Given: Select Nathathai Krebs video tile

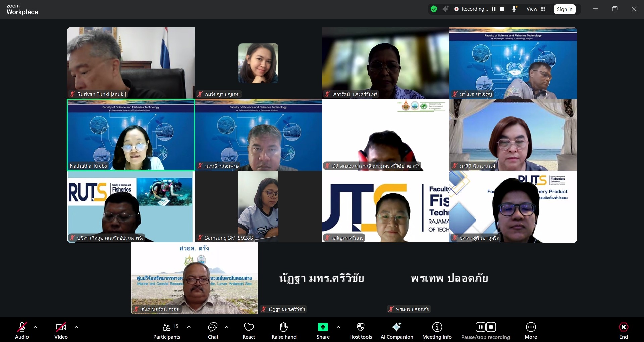Looking at the screenshot, I should point(131,135).
